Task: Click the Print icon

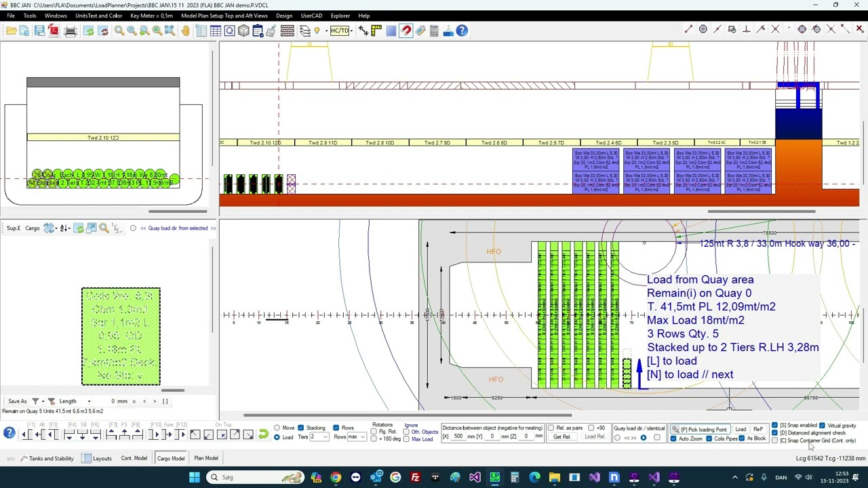Action: 70,30
